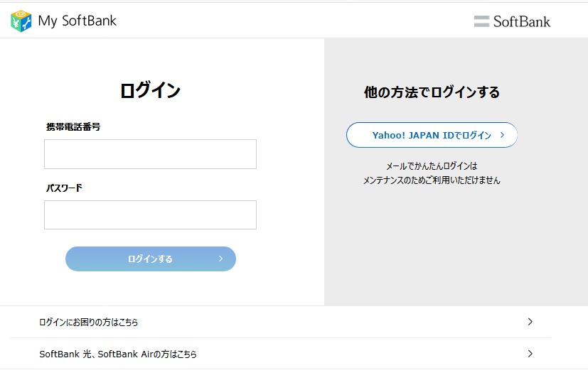Click the SoftBank wordmark at top right

click(522, 21)
